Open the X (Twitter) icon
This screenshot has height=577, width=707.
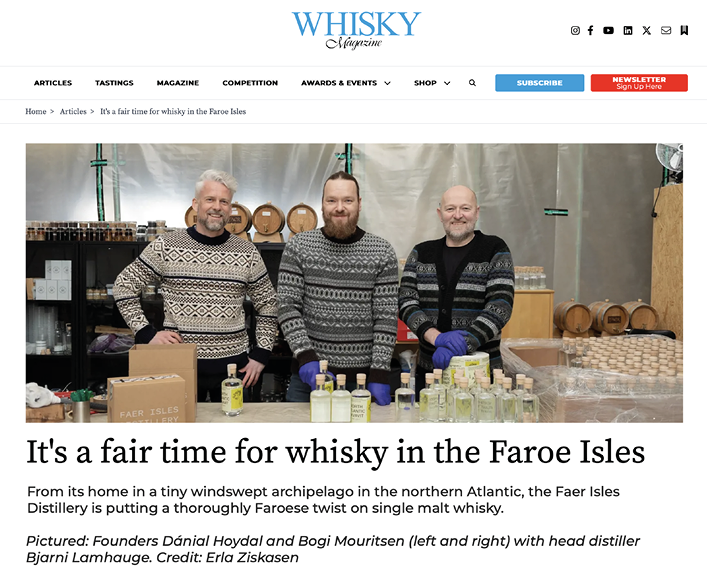point(647,30)
